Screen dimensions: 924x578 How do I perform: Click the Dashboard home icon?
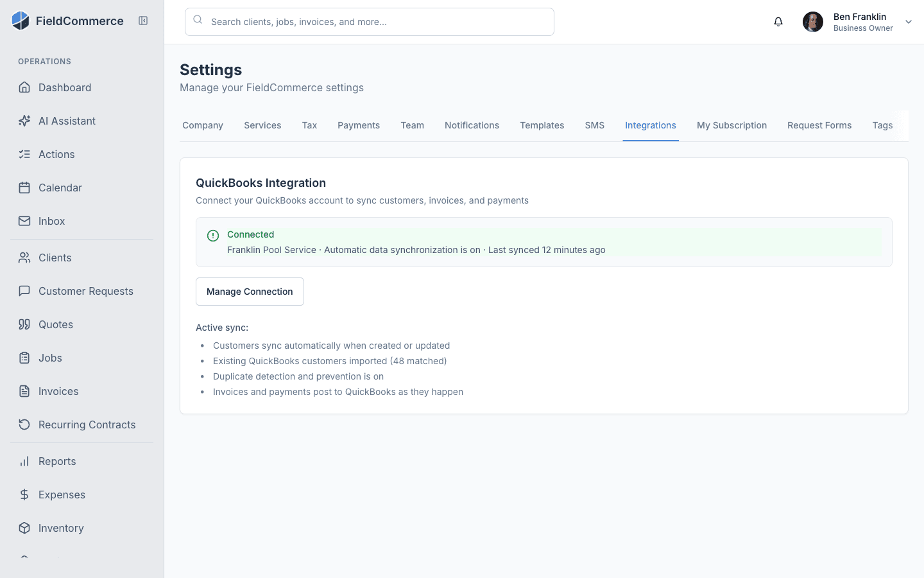24,87
